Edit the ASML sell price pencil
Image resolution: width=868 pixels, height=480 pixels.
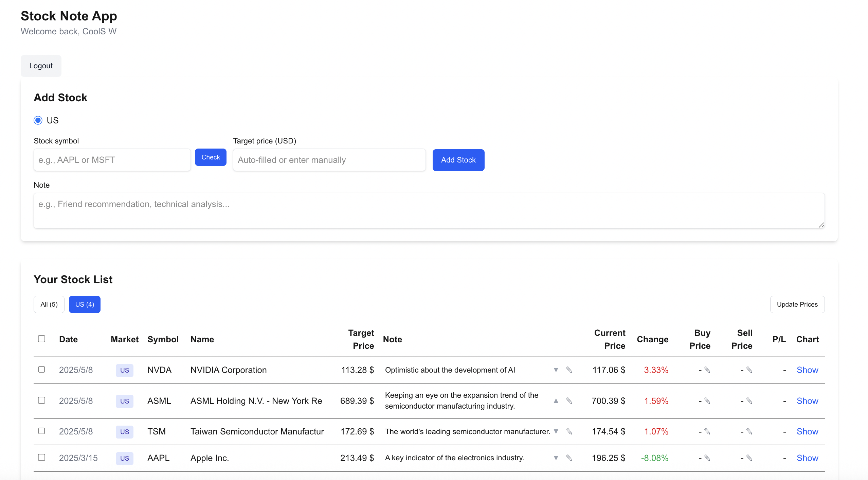click(749, 401)
